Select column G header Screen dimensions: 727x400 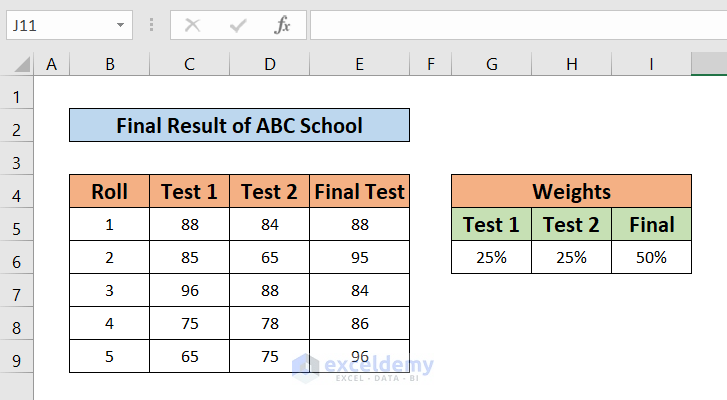tap(491, 65)
